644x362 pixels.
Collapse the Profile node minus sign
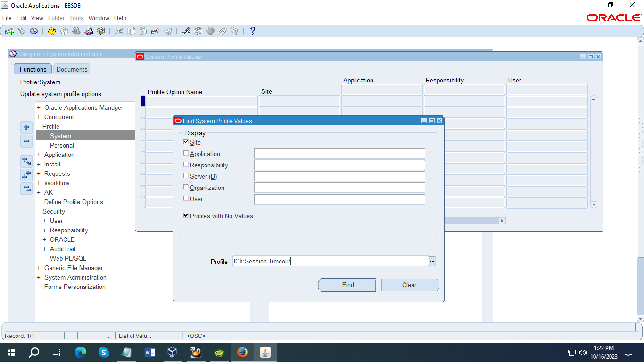[x=39, y=127]
